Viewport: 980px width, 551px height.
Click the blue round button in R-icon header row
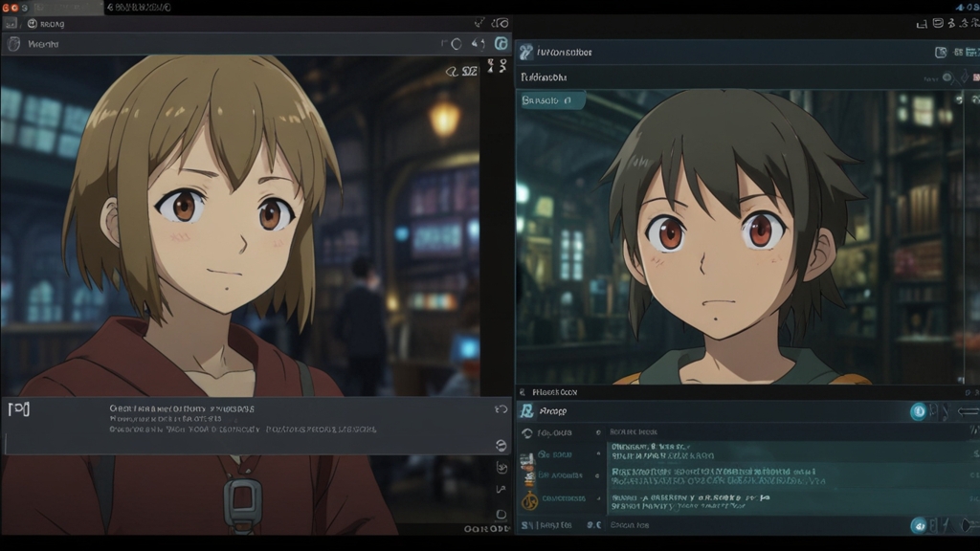point(918,411)
